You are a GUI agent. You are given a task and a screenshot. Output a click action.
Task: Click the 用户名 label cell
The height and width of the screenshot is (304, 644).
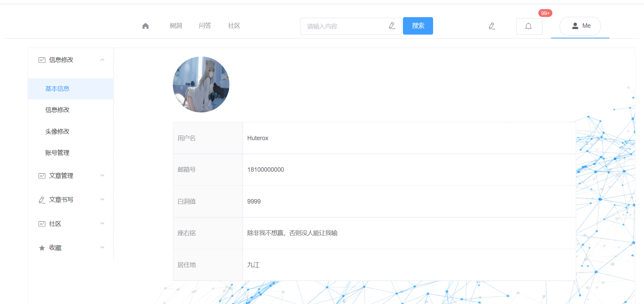(x=208, y=138)
